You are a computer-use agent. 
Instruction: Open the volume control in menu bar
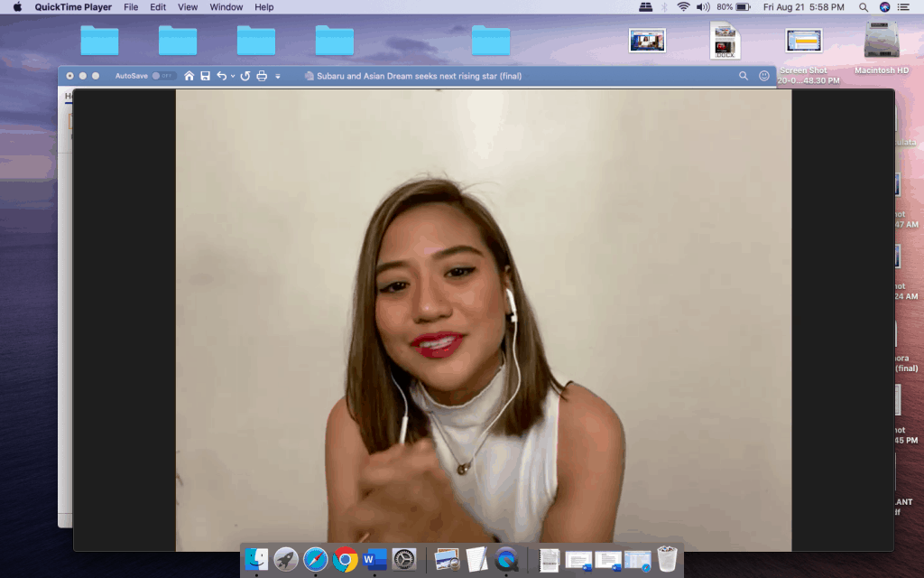point(703,7)
